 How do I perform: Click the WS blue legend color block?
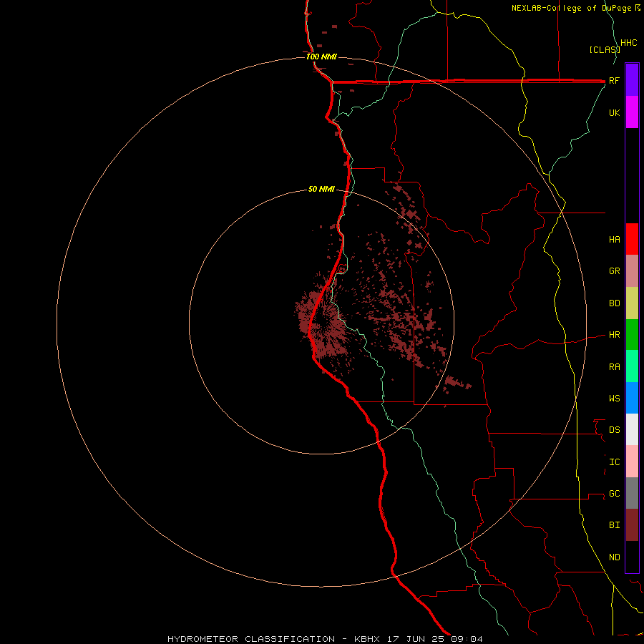point(632,398)
